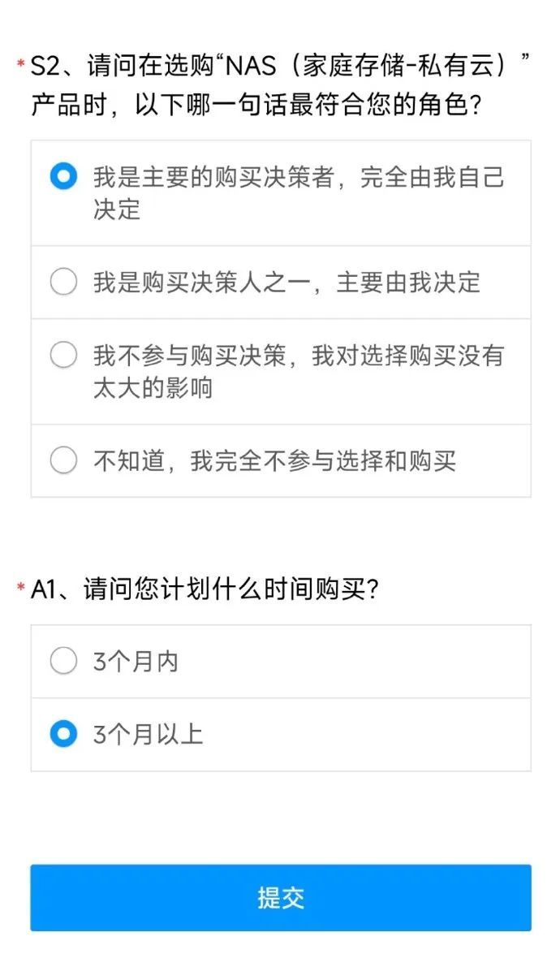Image resolution: width=560 pixels, height=971 pixels.
Task: Select the radio button for 我是主要的购买决策者
Action: (63, 176)
